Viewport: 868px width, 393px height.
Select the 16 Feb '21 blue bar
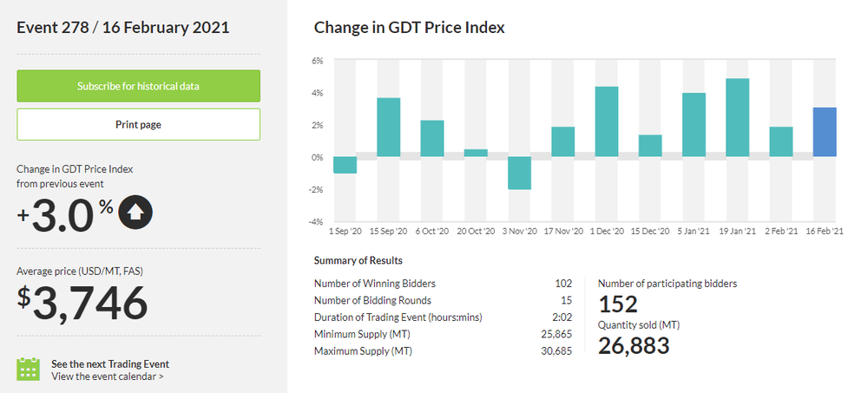click(x=825, y=132)
